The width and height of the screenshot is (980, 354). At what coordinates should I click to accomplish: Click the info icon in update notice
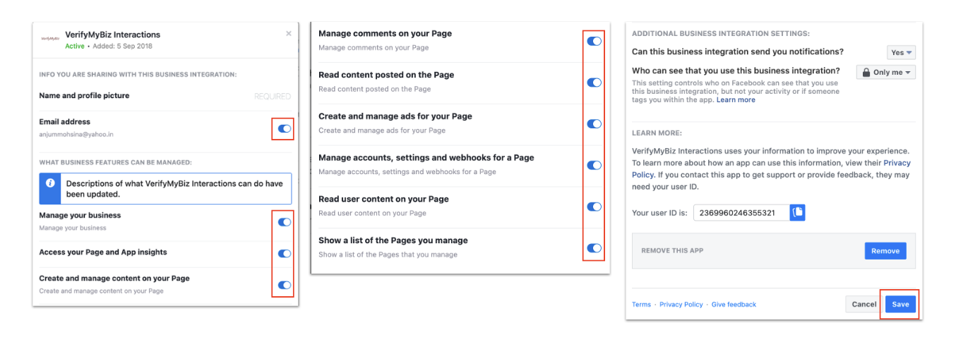50,183
